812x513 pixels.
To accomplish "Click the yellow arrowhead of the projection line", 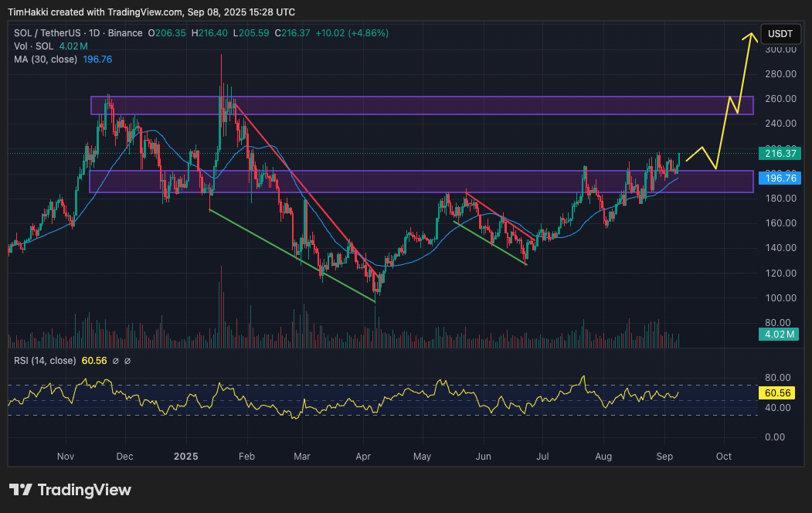I will [x=749, y=36].
